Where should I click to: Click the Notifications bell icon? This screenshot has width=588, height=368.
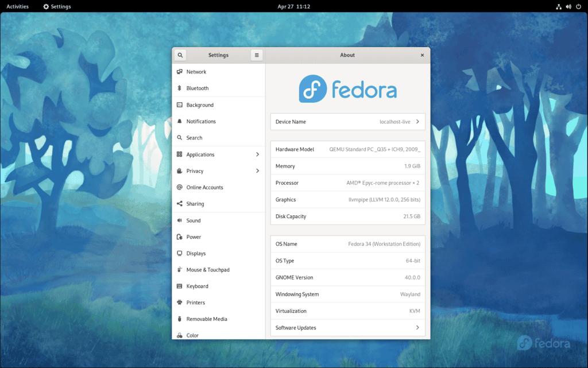pyautogui.click(x=180, y=121)
